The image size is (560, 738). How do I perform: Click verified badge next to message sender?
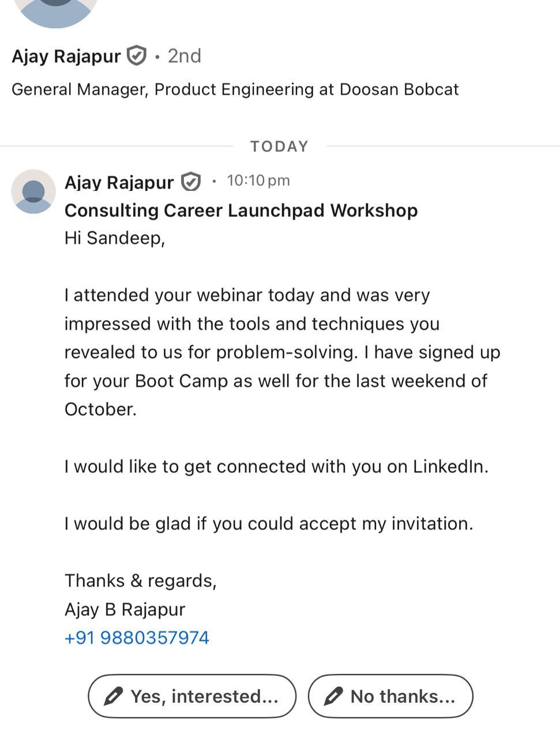click(x=191, y=182)
